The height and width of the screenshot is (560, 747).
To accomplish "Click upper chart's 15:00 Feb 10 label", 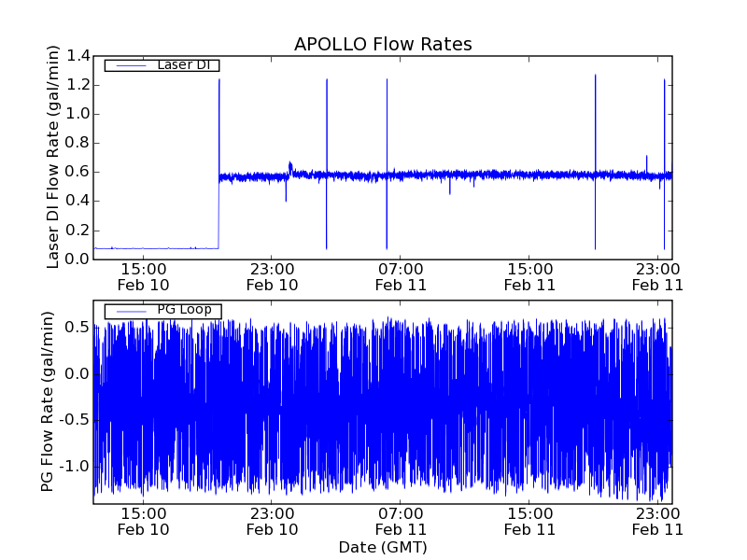I will (x=144, y=277).
